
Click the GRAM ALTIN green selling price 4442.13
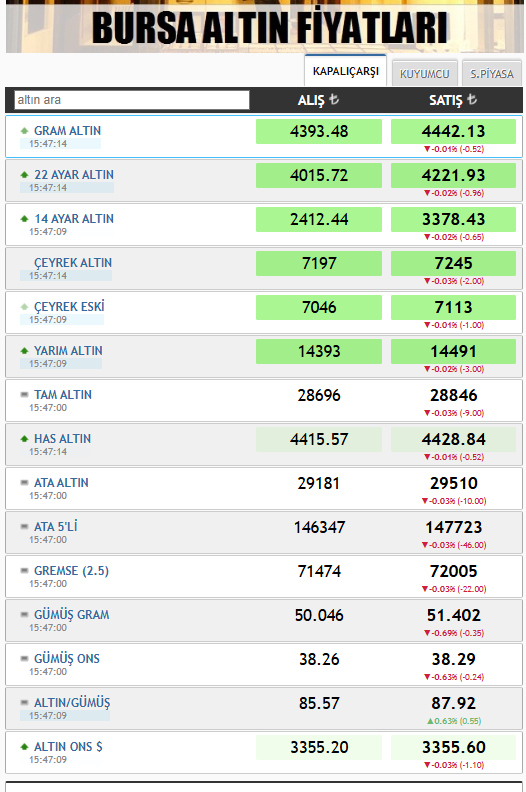coord(453,131)
